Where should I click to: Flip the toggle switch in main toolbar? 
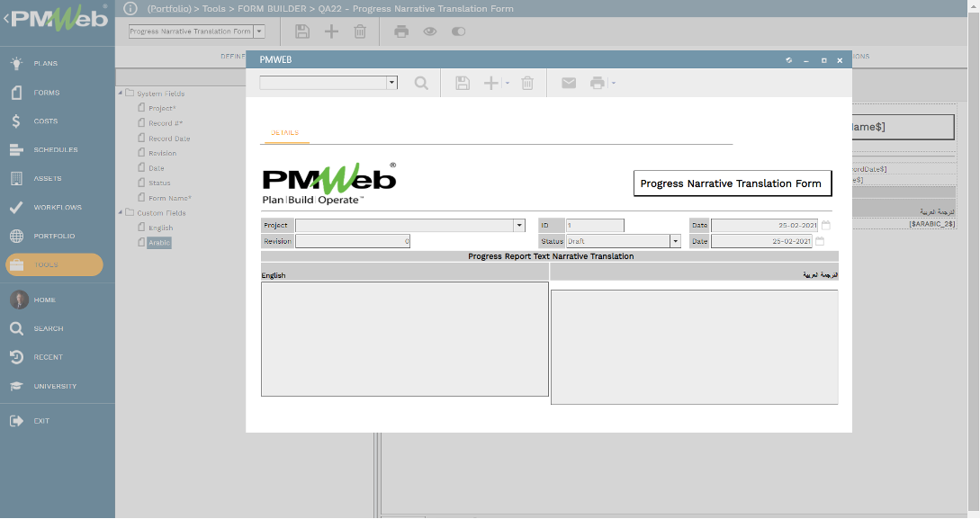[459, 31]
